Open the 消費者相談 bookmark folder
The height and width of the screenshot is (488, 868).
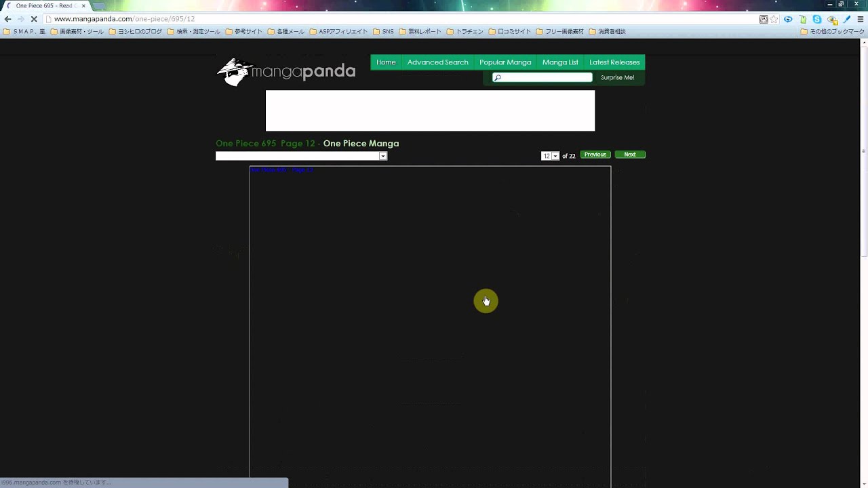coord(607,31)
